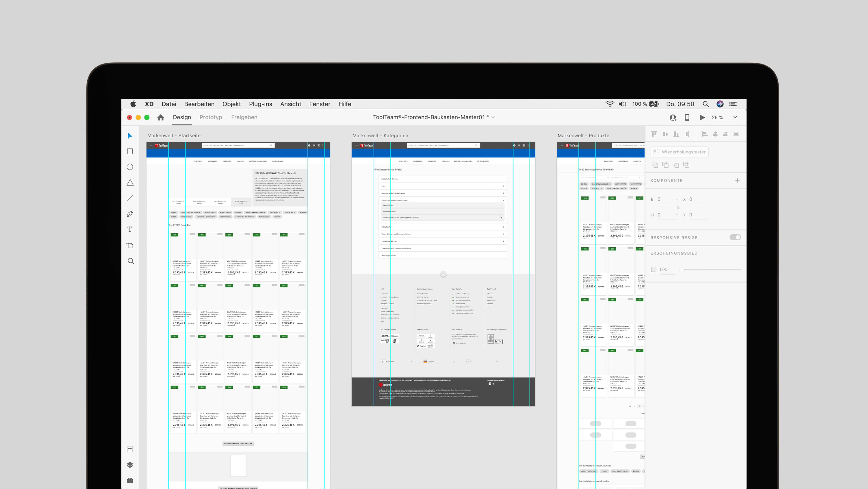Start desktop preview with play button
This screenshot has height=489, width=868.
[702, 117]
